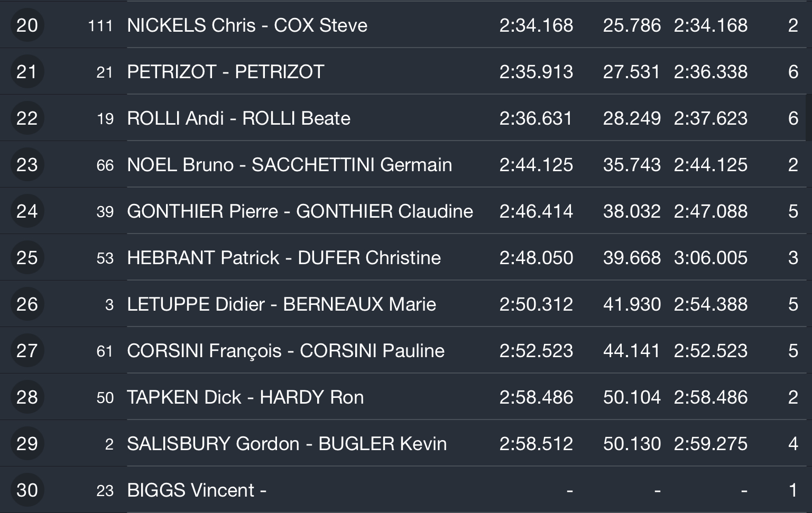812x513 pixels.
Task: Select position badge 25
Action: 27,257
